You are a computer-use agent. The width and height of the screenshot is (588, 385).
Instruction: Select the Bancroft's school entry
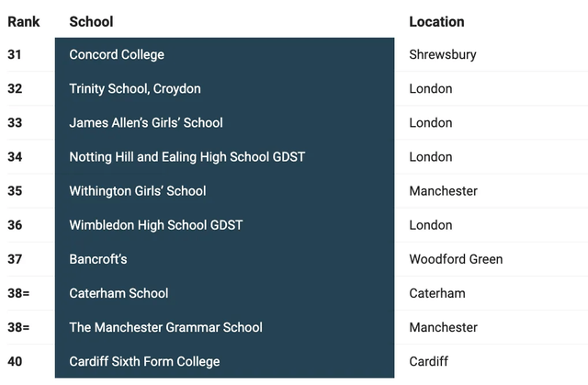click(98, 259)
